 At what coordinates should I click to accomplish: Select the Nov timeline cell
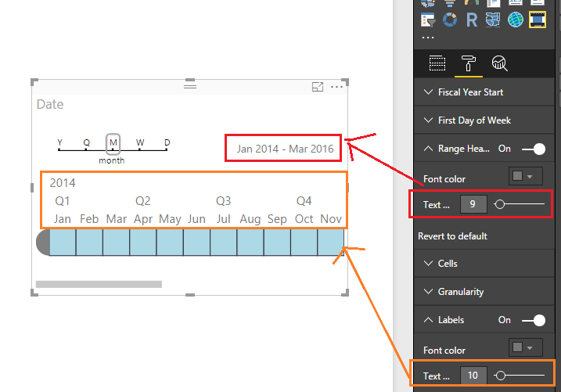331,243
